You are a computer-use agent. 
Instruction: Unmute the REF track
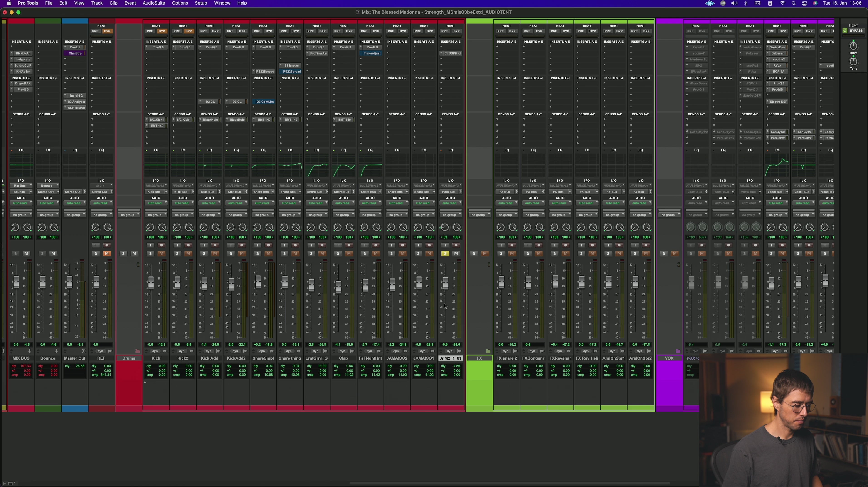[x=106, y=254]
